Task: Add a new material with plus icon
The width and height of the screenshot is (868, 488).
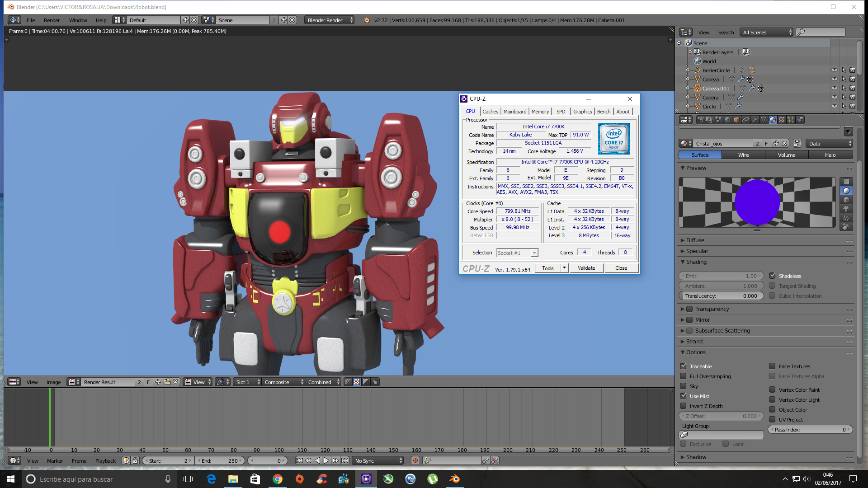Action: pos(776,144)
